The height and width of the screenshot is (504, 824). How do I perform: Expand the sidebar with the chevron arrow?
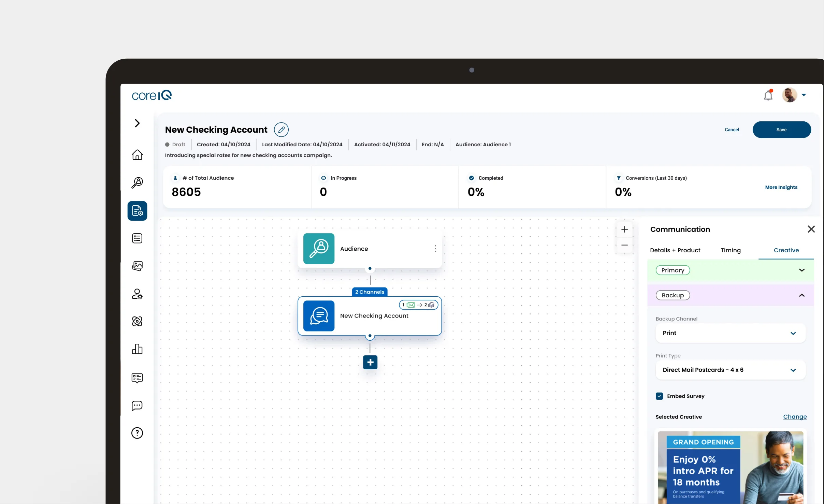137,123
